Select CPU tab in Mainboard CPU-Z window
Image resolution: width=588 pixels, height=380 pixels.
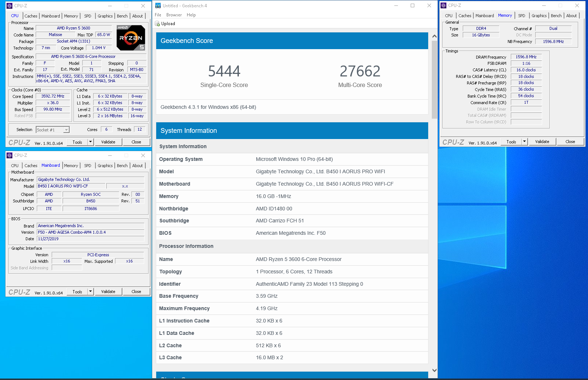[x=15, y=166]
